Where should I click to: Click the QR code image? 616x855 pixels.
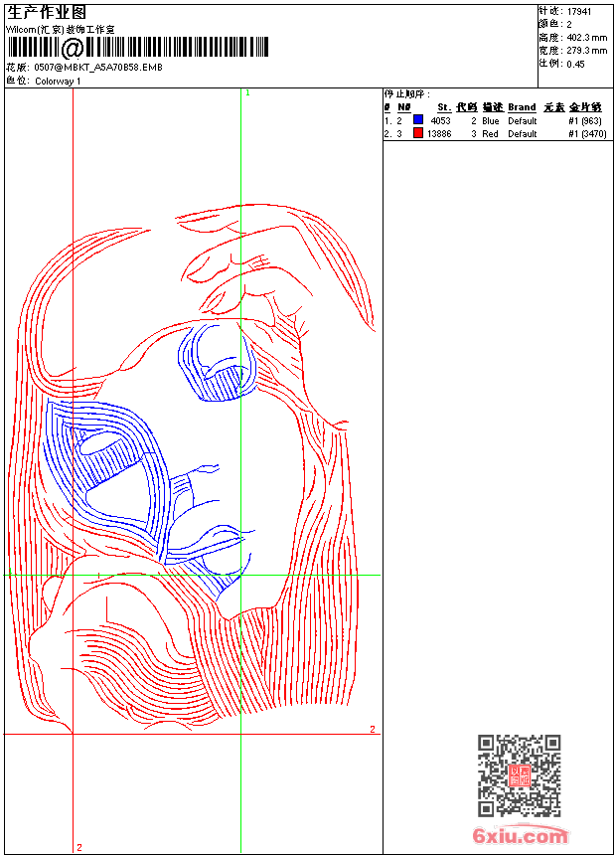(x=520, y=775)
